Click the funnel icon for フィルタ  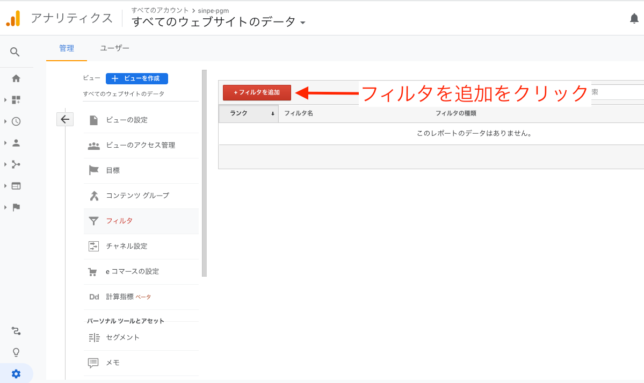[94, 221]
